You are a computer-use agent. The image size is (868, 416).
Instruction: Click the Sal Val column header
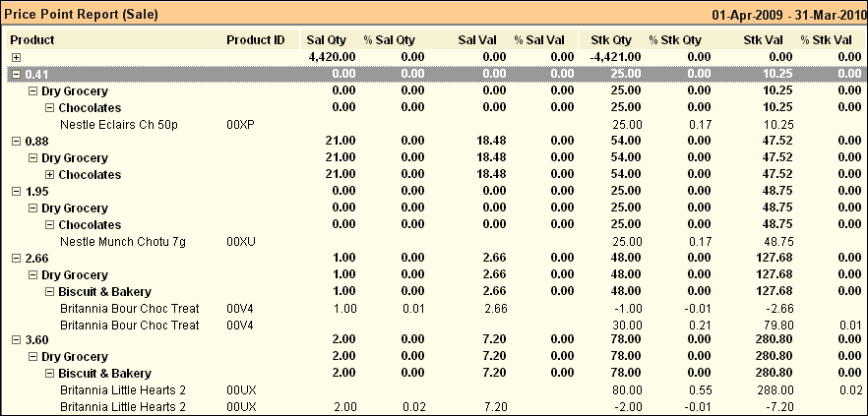(477, 39)
